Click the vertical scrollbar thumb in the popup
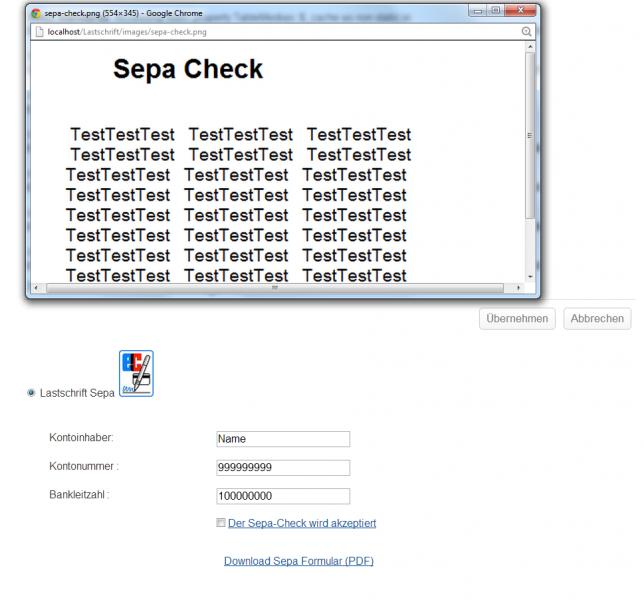The image size is (644, 600). (529, 135)
